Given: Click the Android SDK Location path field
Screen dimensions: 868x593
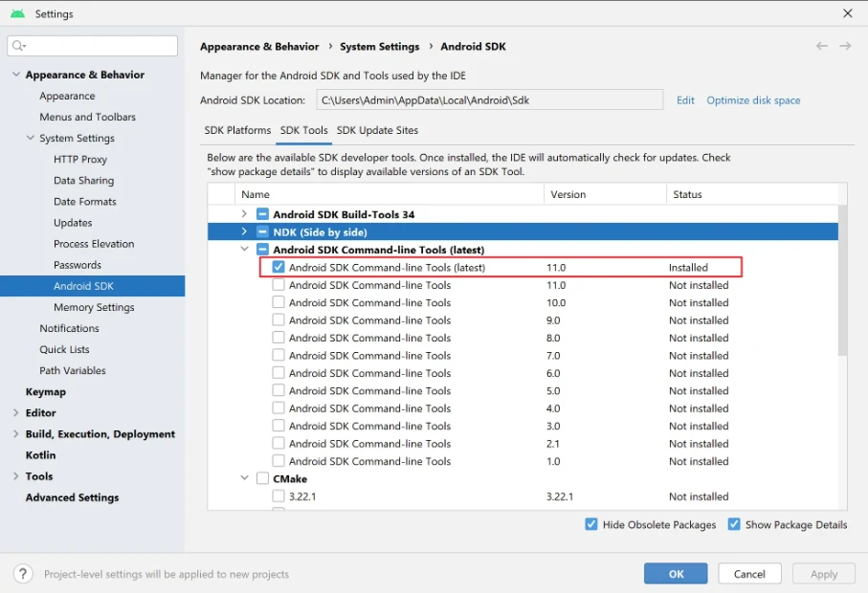Looking at the screenshot, I should [489, 100].
